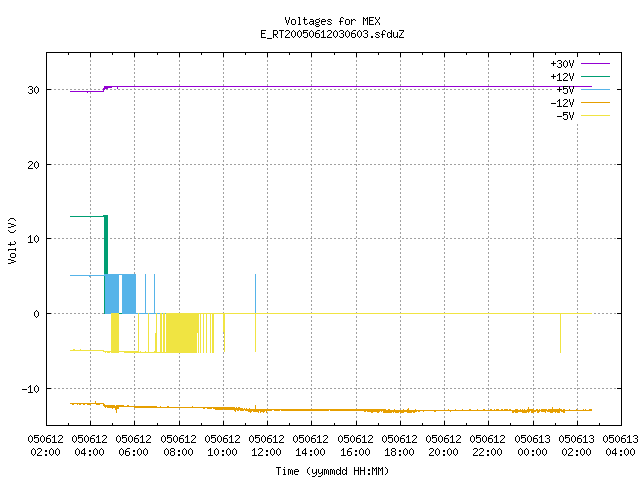Select the X-axis label 050612 14:00
Screen dimensions: 640x480
point(311,446)
